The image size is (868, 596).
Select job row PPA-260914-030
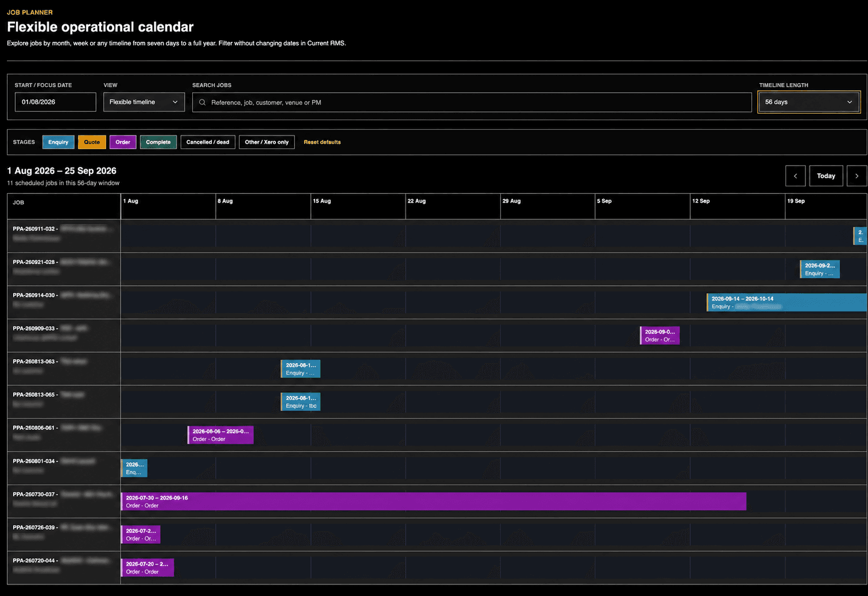(64, 303)
